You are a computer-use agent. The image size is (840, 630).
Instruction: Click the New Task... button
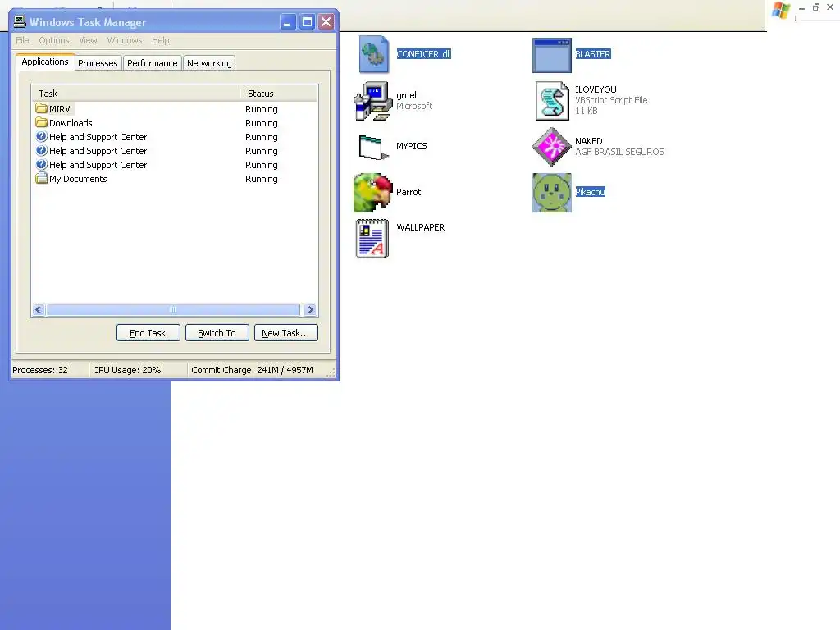click(x=286, y=333)
